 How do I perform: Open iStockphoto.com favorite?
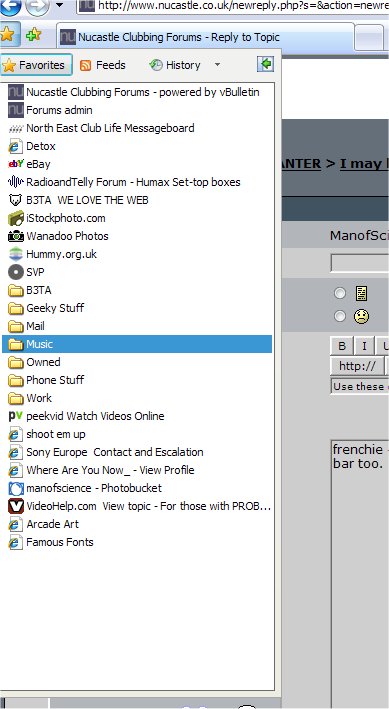tap(57, 218)
